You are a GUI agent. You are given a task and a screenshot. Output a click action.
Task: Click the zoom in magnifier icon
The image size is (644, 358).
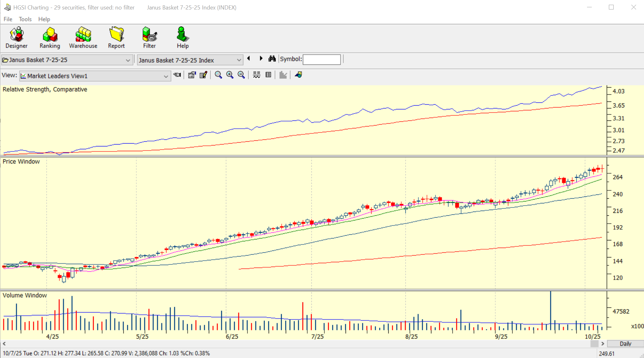230,75
